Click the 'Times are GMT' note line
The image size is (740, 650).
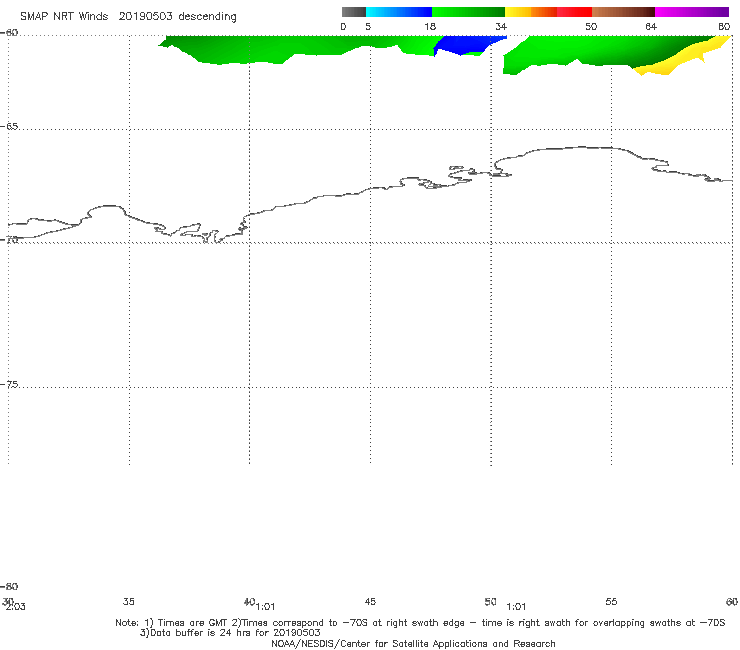420,623
